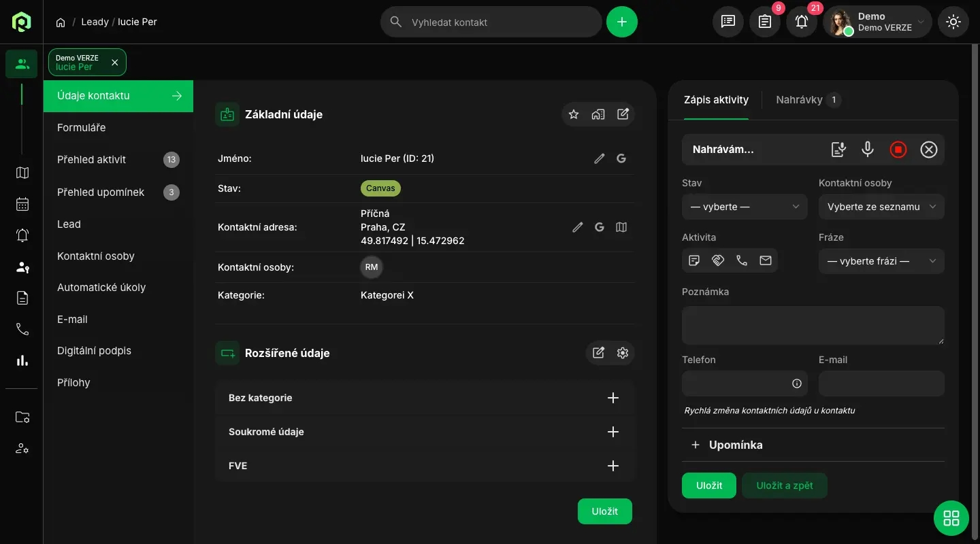Click into the Poznámka text area
This screenshot has width=980, height=544.
(x=813, y=325)
